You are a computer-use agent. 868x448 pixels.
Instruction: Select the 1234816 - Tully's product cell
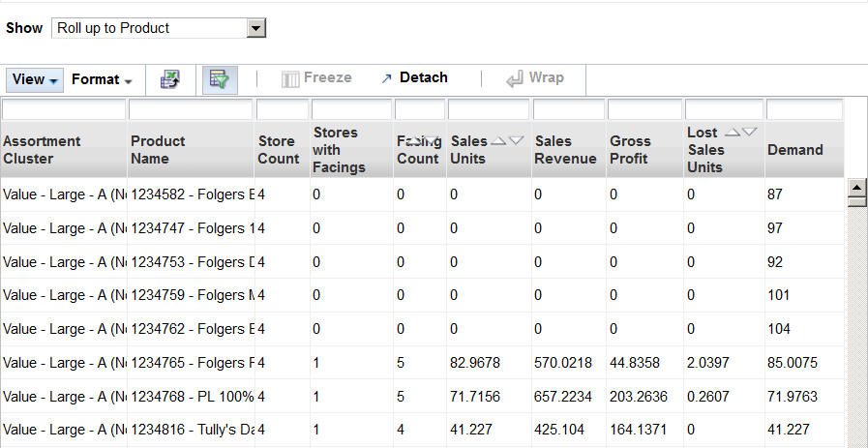[191, 430]
